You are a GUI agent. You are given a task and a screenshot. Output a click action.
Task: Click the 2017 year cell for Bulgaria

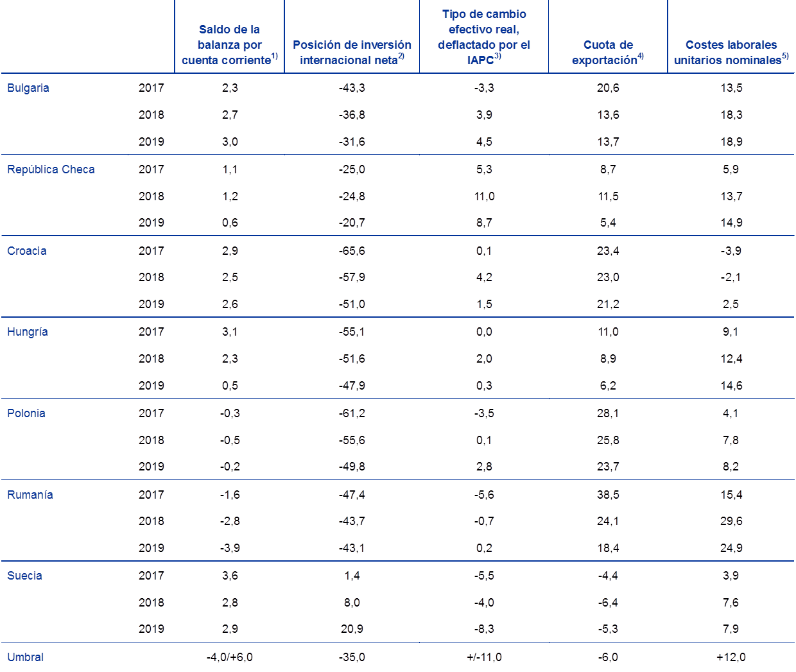click(151, 88)
